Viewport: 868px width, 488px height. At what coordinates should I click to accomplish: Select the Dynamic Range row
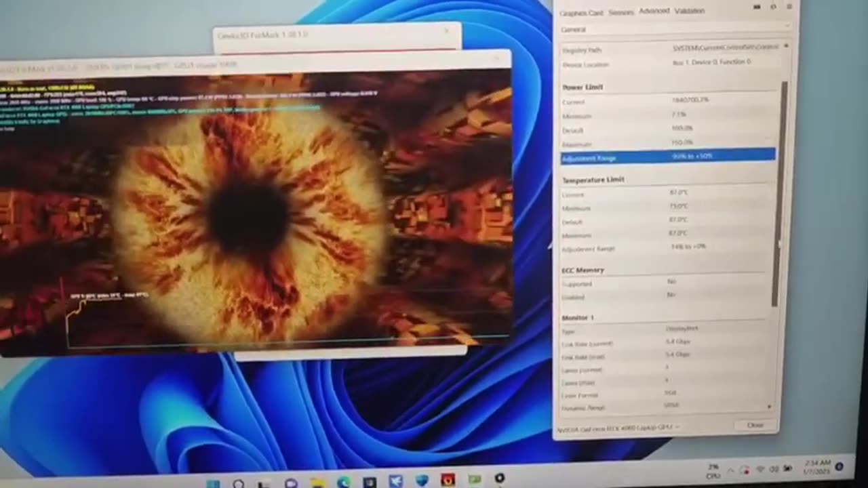665,406
